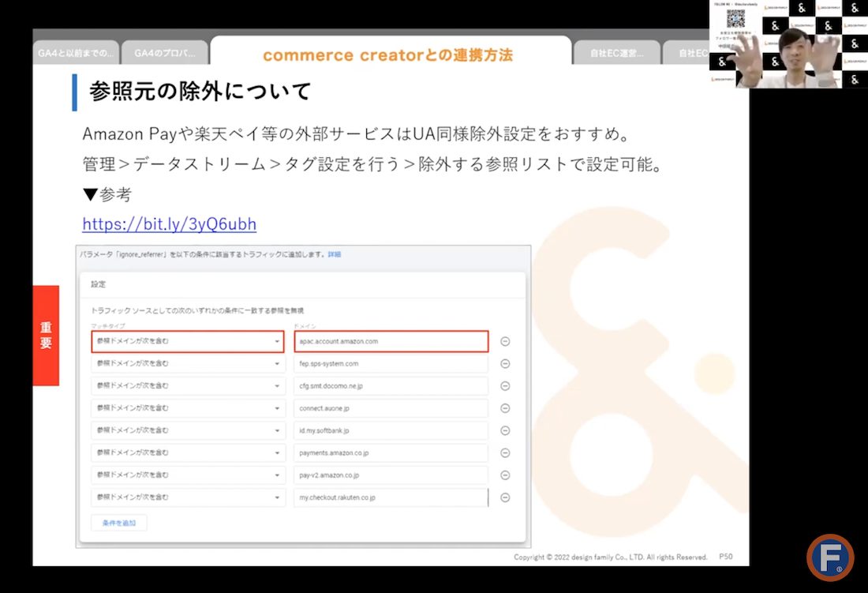Switch to the GA4と以前までの tab
Viewport: 868px width, 593px height.
click(76, 53)
